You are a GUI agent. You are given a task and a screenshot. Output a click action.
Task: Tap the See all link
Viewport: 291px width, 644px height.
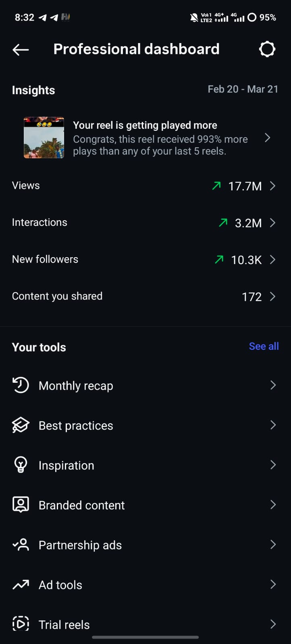point(264,346)
